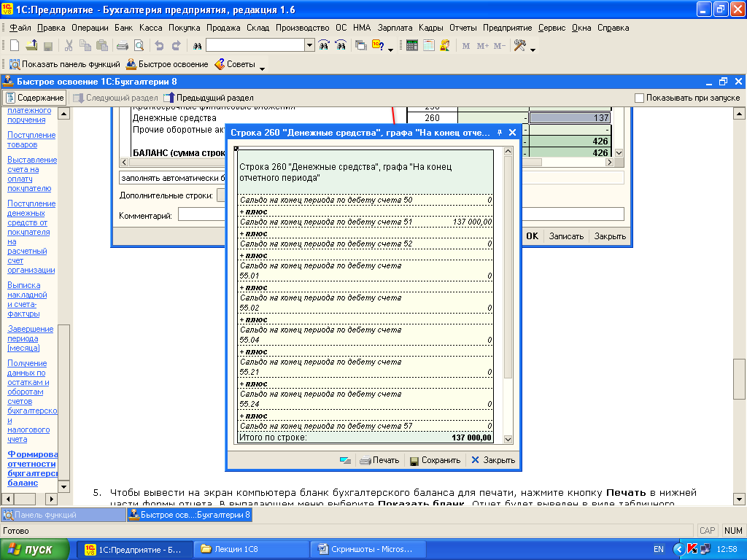Click the Print preview icon
747x560 pixels.
[x=139, y=46]
